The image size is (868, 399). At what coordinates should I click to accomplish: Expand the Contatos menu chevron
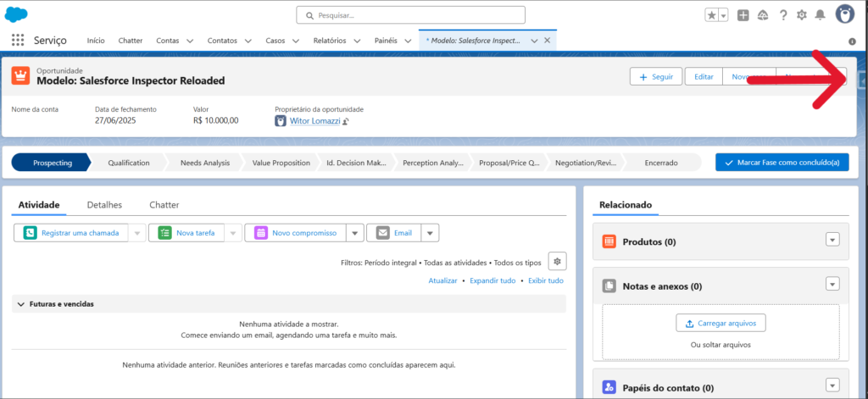click(248, 41)
